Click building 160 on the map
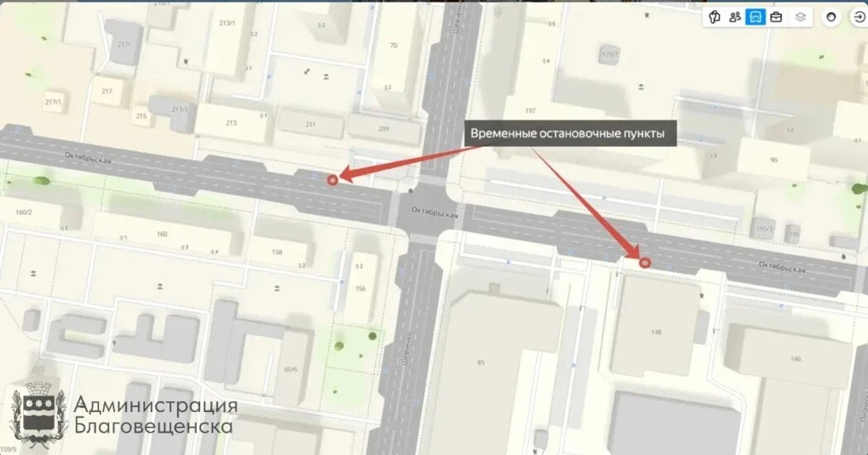The width and height of the screenshot is (868, 455). (x=162, y=234)
